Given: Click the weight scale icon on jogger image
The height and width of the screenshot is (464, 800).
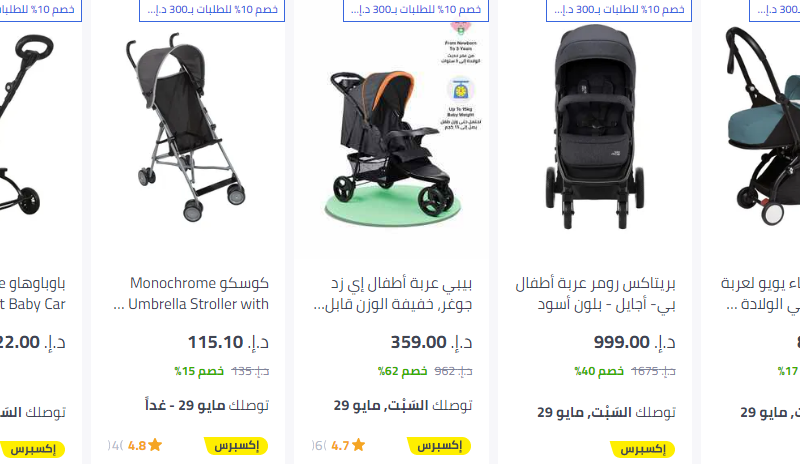Looking at the screenshot, I should pyautogui.click(x=461, y=90).
